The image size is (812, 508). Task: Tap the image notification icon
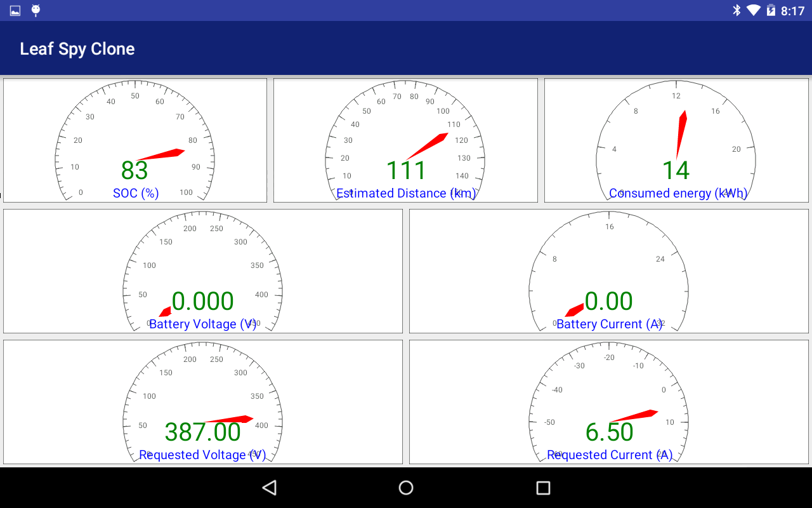[x=15, y=11]
